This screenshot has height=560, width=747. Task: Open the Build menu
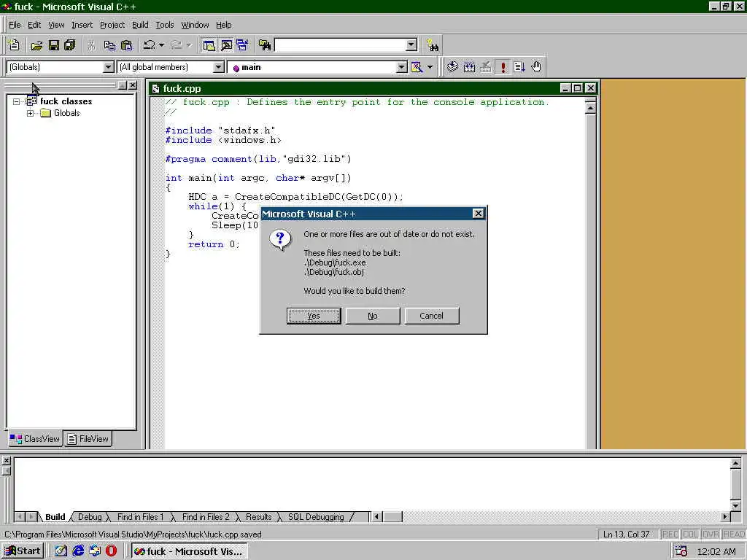click(140, 25)
